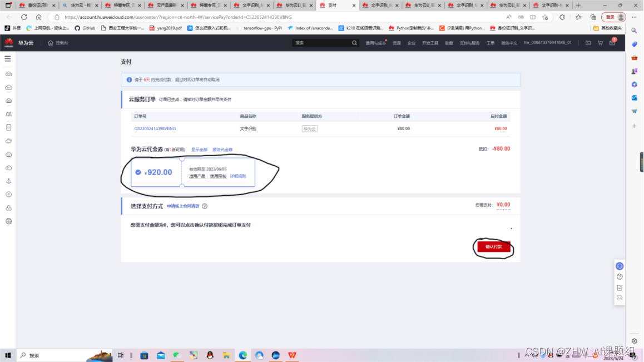This screenshot has height=362, width=644.
Task: Click Windows taskbar search box
Action: (x=65, y=355)
